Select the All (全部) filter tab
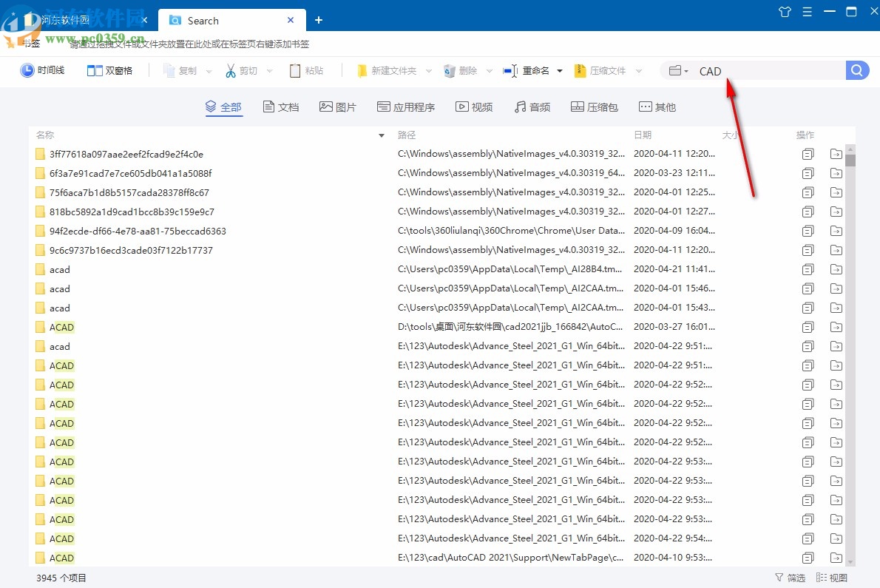This screenshot has width=880, height=588. 223,107
